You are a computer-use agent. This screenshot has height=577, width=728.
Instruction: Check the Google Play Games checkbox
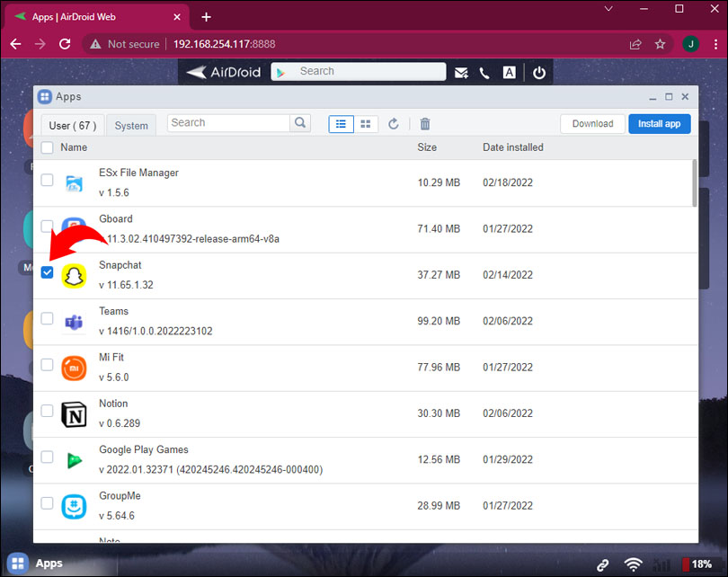tap(47, 457)
